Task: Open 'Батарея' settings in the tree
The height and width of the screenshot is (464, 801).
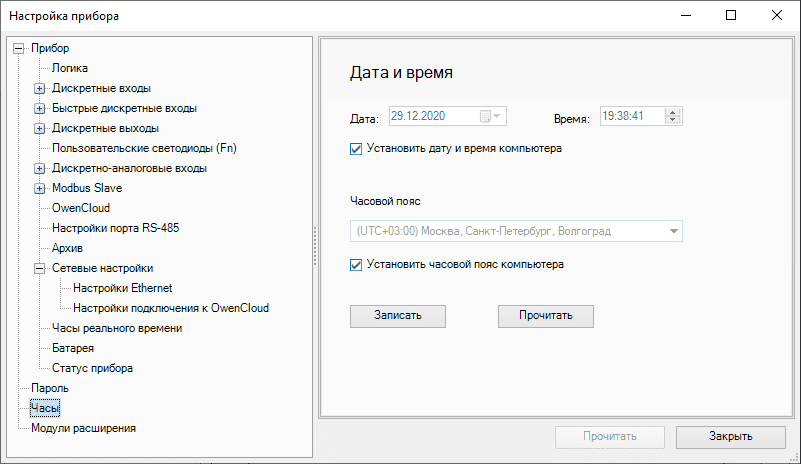Action: [73, 348]
